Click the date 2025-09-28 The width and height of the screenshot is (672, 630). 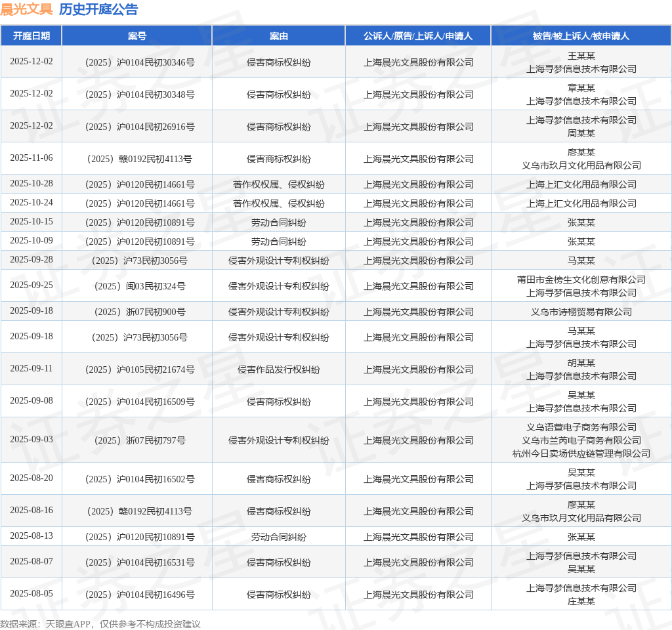point(31,259)
